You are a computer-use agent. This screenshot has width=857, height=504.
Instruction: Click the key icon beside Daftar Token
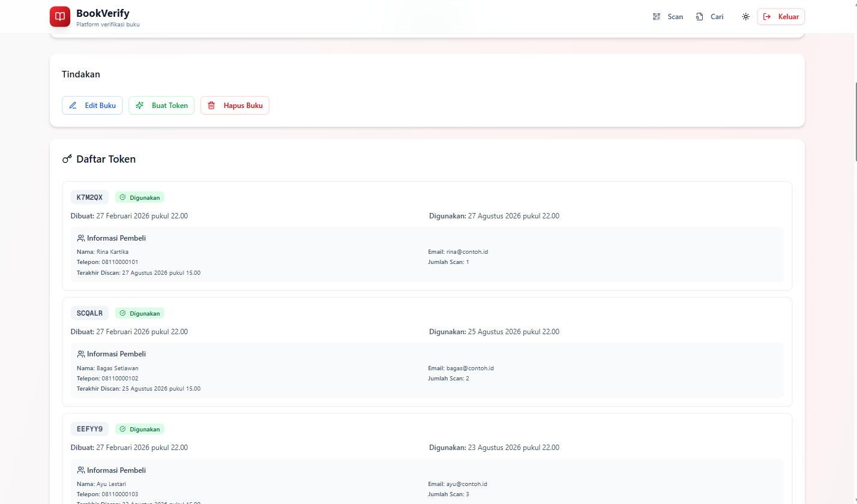67,159
